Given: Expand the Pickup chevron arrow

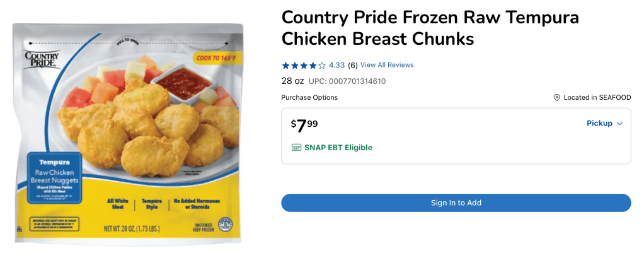Looking at the screenshot, I should [619, 124].
